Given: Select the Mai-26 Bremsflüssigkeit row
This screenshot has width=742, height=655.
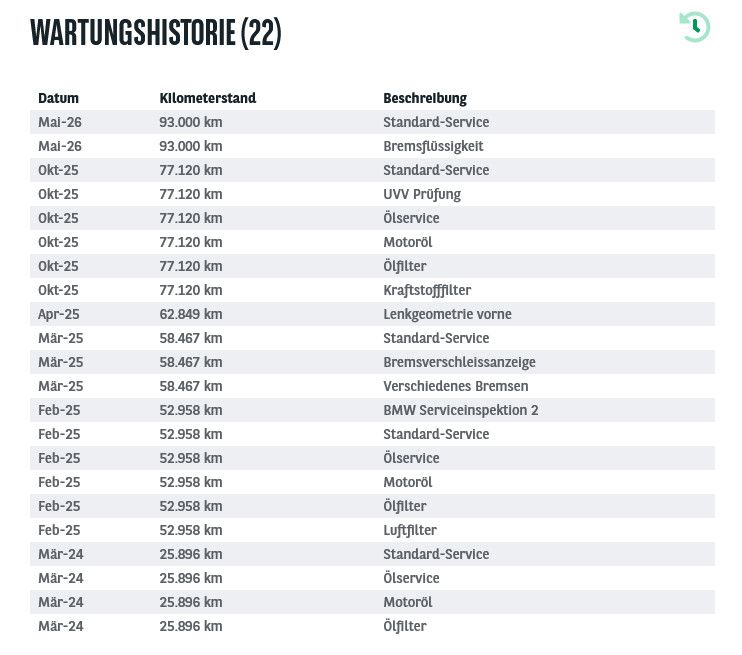Looking at the screenshot, I should (x=372, y=146).
